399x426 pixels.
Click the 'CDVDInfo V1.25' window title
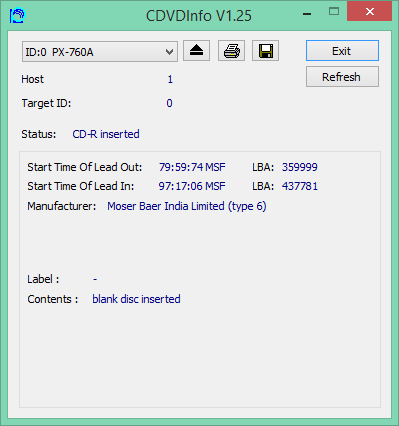[x=199, y=16]
